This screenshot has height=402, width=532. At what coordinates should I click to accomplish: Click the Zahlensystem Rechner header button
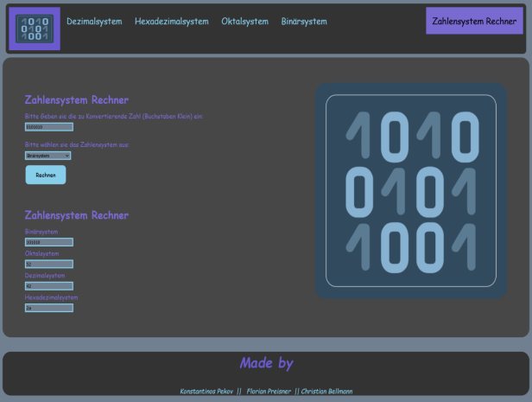coord(474,21)
